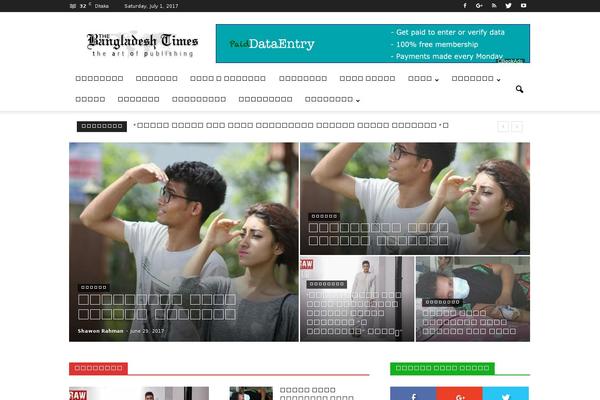Open the YouTube icon in the top bar
The width and height of the screenshot is (600, 400).
[x=523, y=6]
